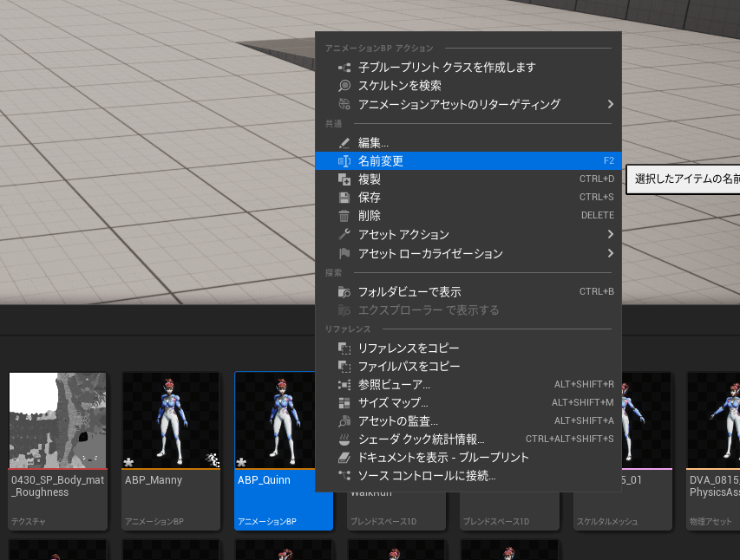Expand the アセット アクション submenu arrow
Screen dimensions: 740x560
click(x=611, y=235)
